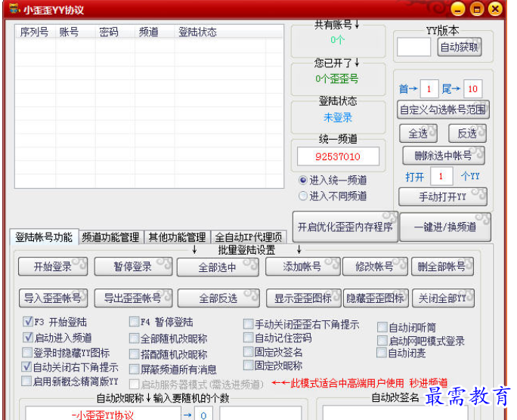Image resolution: width=517 pixels, height=420 pixels.
Task: Switch to 频道功能管理 tab
Action: [x=111, y=237]
